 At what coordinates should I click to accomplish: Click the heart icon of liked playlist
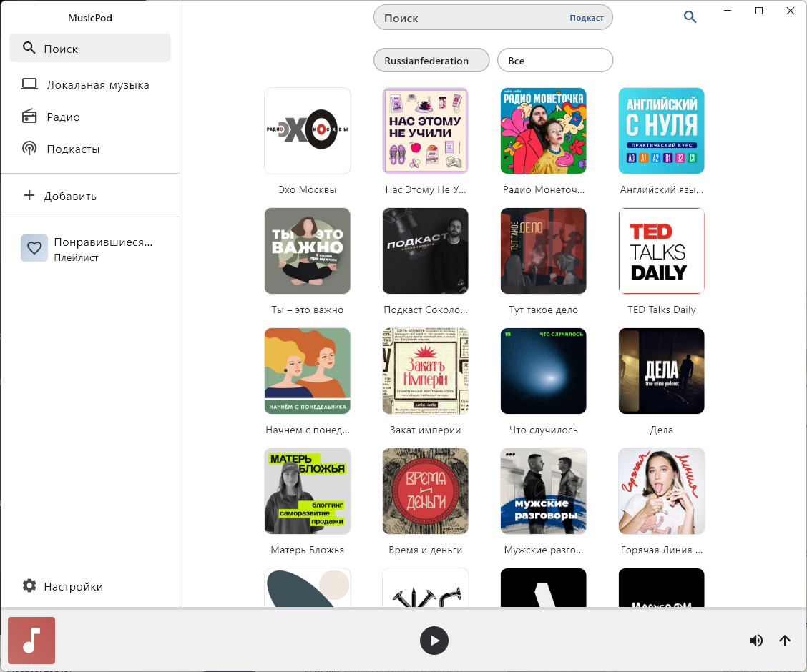(34, 248)
